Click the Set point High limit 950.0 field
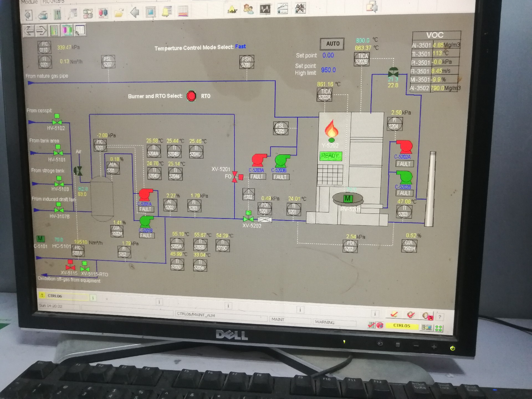The height and width of the screenshot is (399, 532). click(328, 70)
